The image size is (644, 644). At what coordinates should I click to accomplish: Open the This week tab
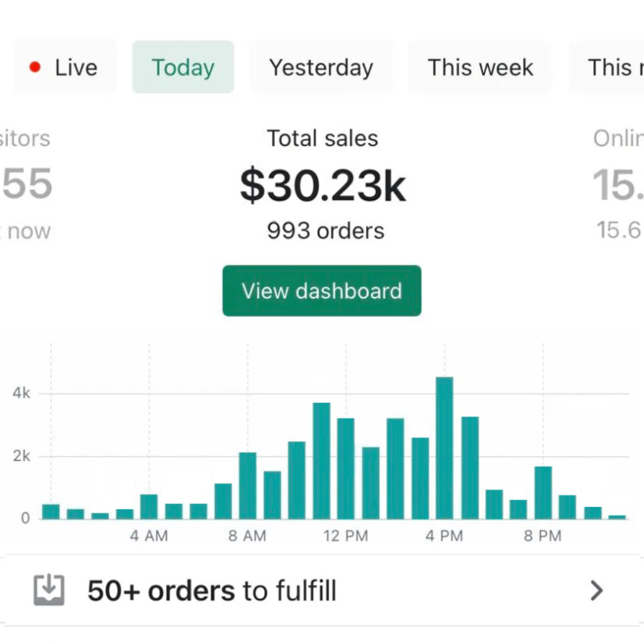tap(480, 67)
